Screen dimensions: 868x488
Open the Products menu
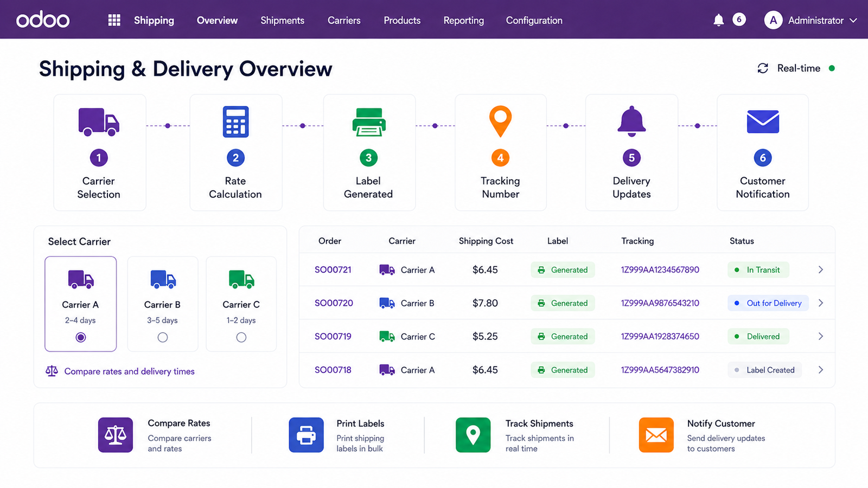click(x=402, y=21)
